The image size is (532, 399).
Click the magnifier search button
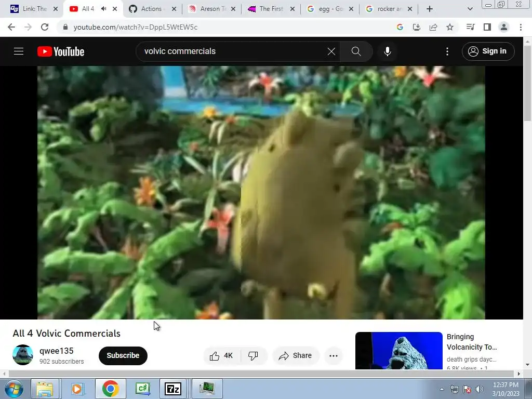click(x=356, y=51)
